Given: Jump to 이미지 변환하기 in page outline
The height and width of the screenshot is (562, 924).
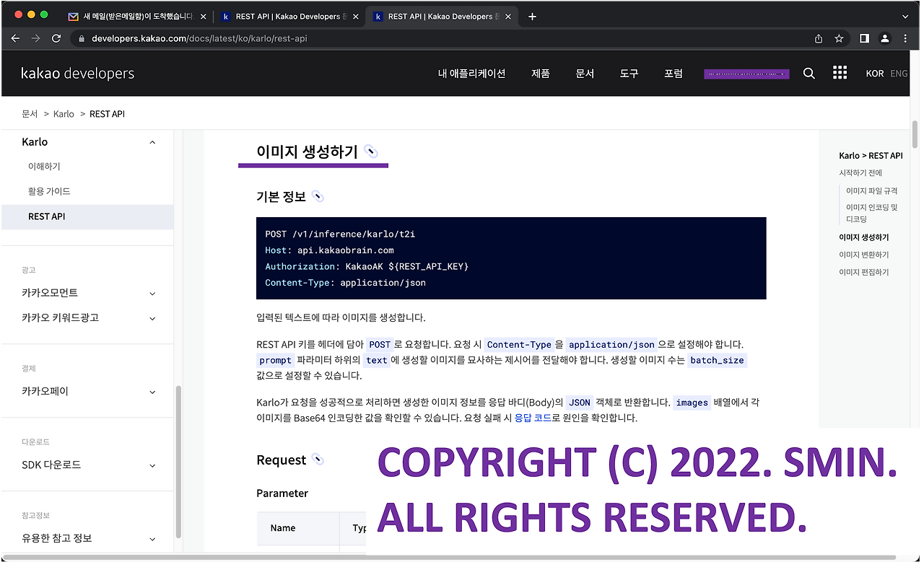Looking at the screenshot, I should (864, 255).
